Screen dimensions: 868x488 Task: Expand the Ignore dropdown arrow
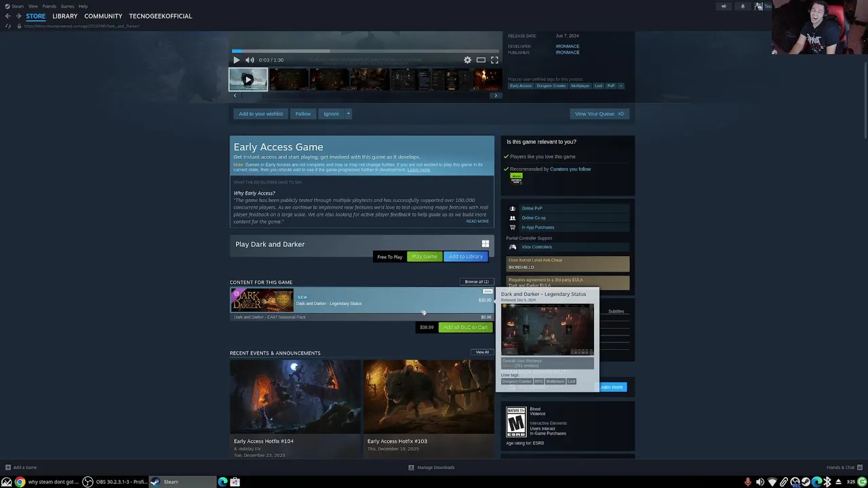348,114
